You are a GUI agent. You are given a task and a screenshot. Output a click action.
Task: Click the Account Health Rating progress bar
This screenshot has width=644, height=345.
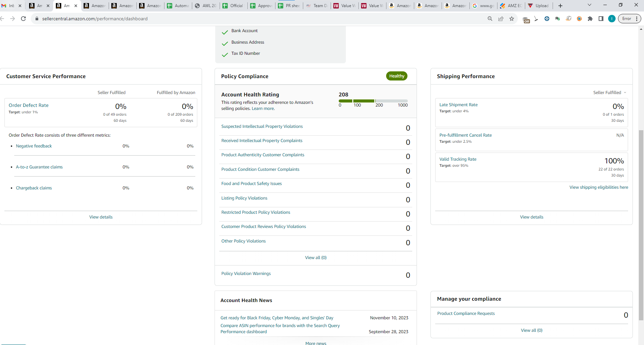point(373,101)
